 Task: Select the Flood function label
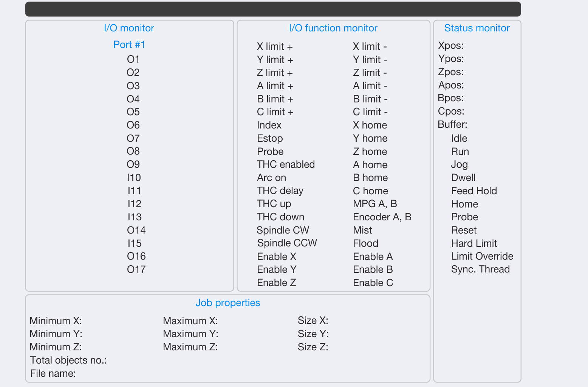[x=365, y=243]
